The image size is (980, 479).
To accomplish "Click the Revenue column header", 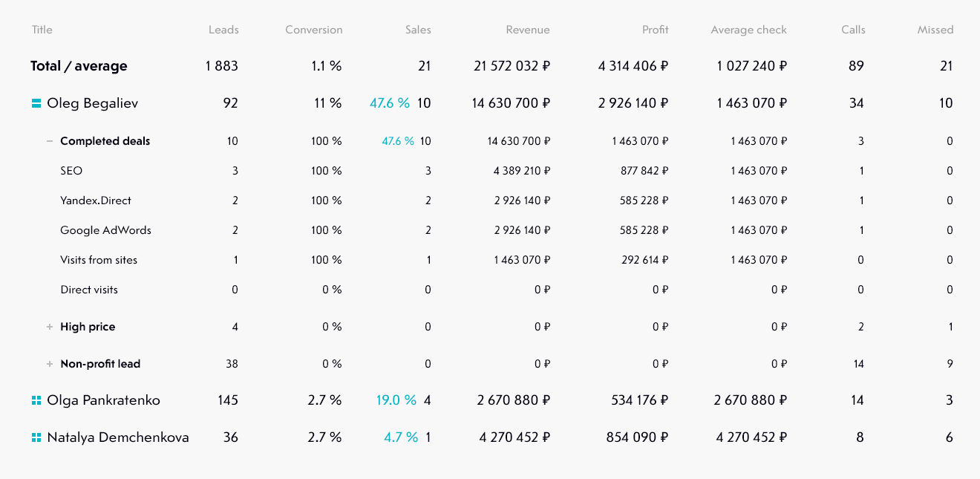I will [x=528, y=30].
